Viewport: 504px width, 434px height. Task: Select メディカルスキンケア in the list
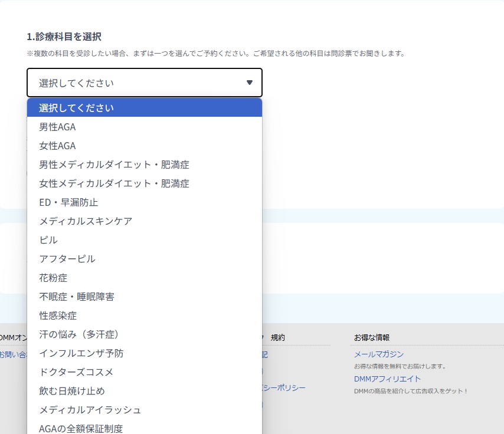(145, 221)
